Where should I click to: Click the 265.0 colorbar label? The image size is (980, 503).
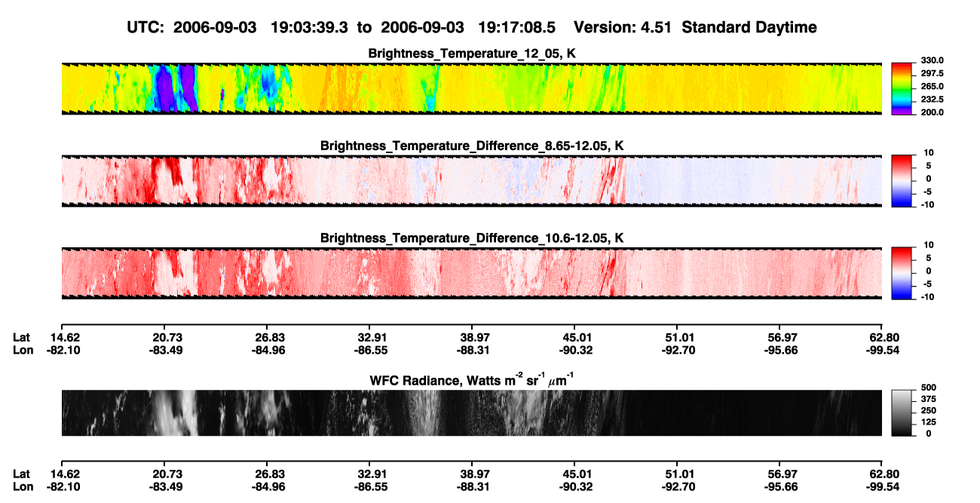point(932,86)
